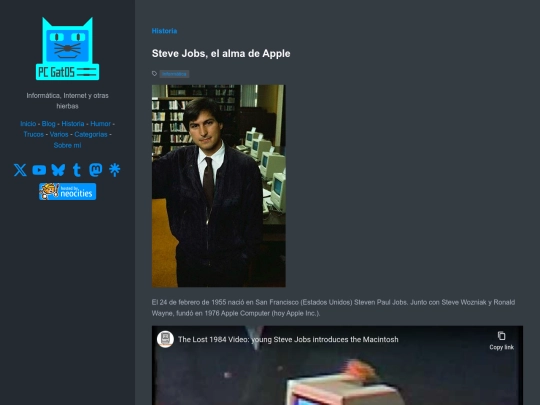The image size is (540, 405).
Task: Click the Historia category link above title
Action: click(164, 31)
